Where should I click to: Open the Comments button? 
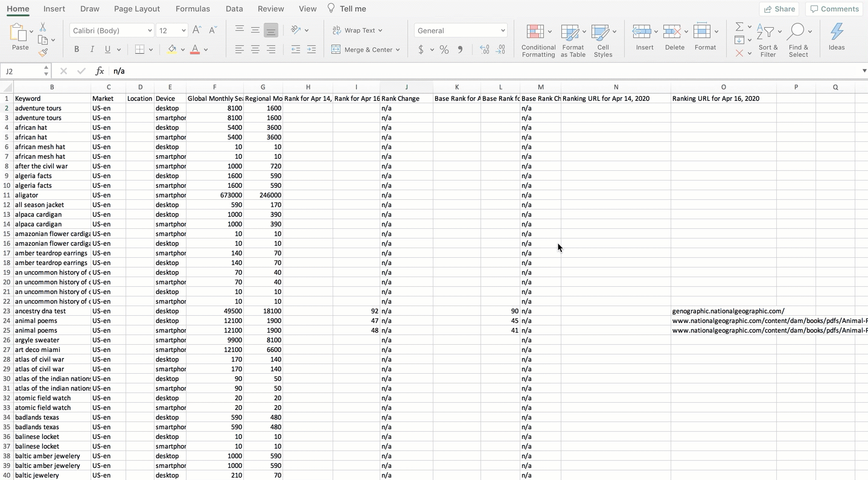coord(834,9)
